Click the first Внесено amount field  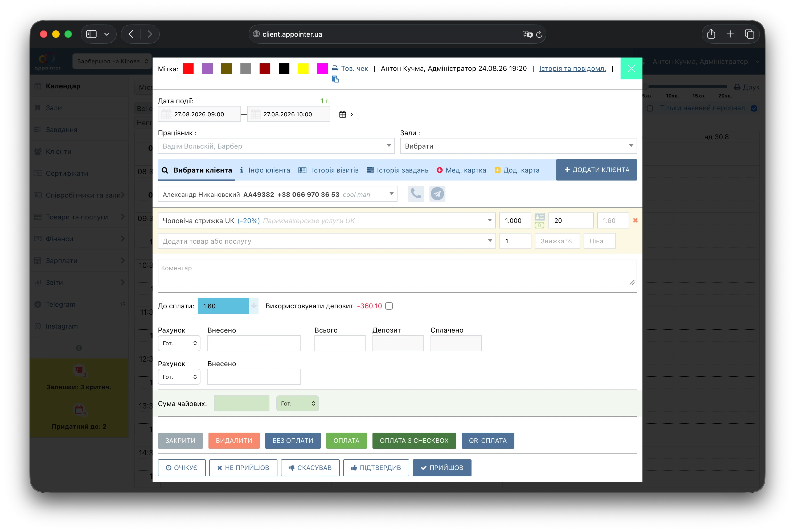click(x=254, y=343)
